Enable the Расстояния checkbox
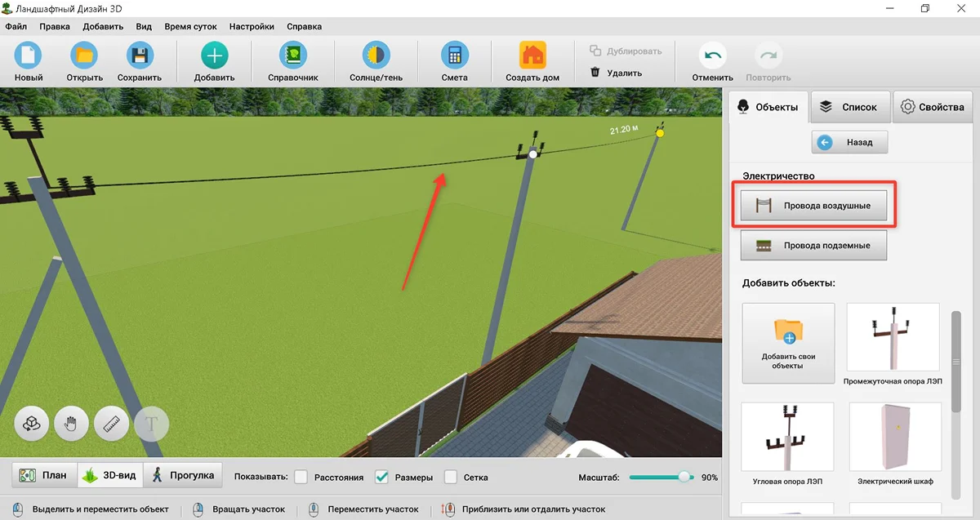Image resolution: width=980 pixels, height=520 pixels. (x=301, y=477)
